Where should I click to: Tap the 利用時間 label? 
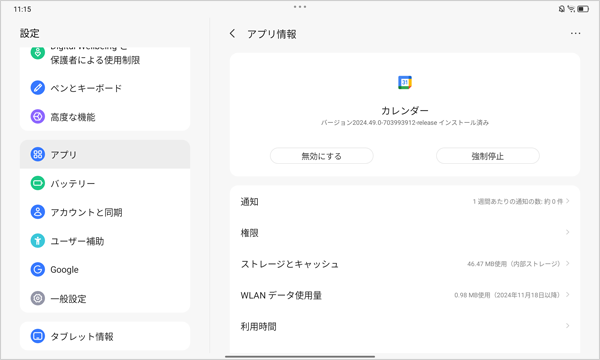(x=258, y=326)
